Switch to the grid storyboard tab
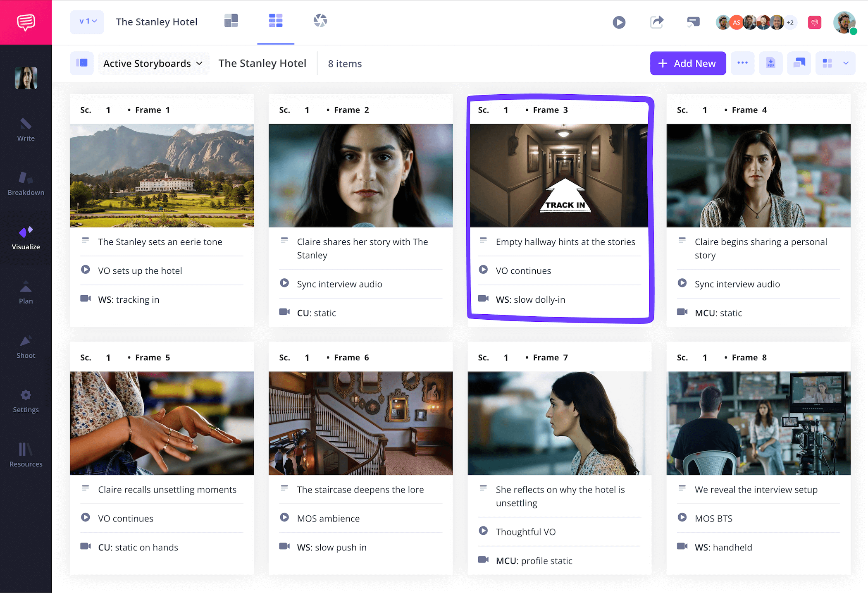Screen dimensions: 868x593 (276, 20)
